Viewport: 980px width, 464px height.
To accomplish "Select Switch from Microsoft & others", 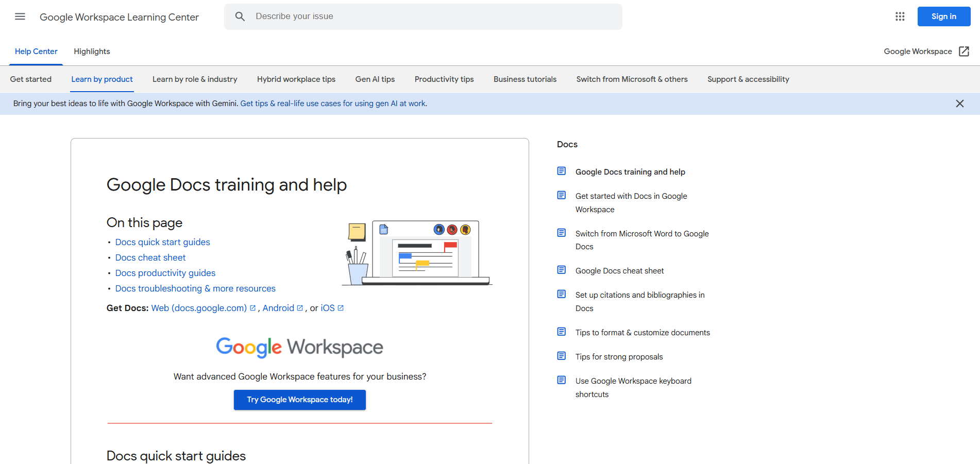I will pos(632,79).
